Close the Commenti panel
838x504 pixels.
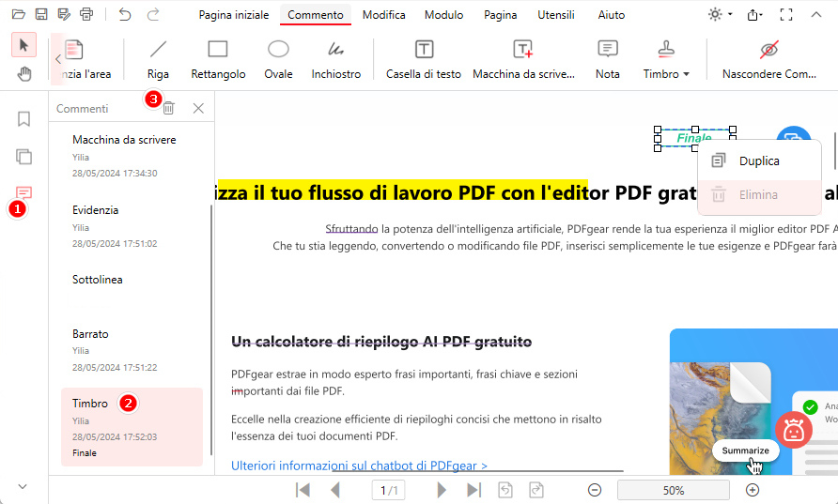pos(198,108)
